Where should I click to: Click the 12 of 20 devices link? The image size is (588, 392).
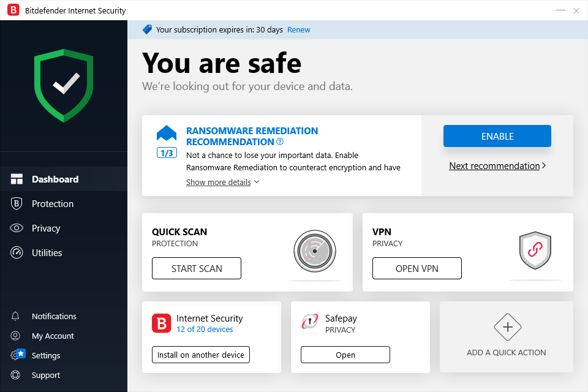point(205,330)
